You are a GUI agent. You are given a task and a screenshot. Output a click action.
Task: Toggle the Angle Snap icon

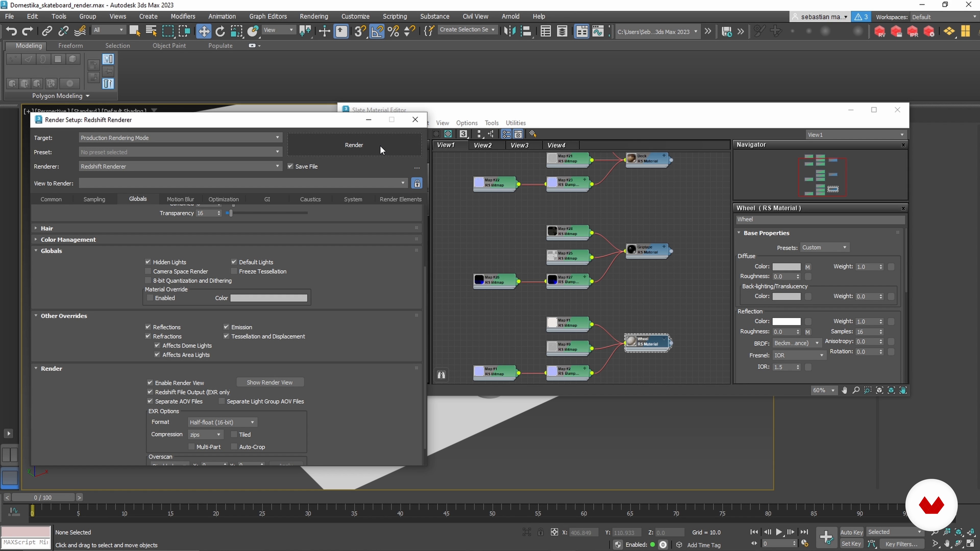(377, 31)
